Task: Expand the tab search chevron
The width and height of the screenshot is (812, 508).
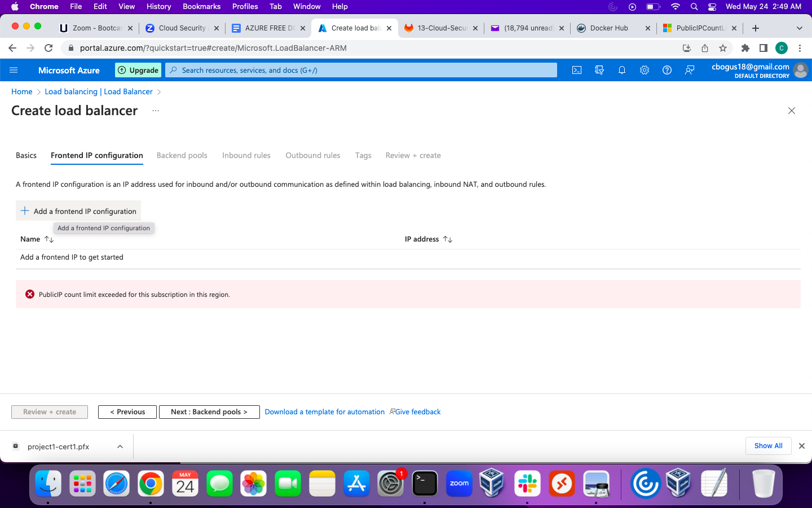Action: (x=799, y=28)
